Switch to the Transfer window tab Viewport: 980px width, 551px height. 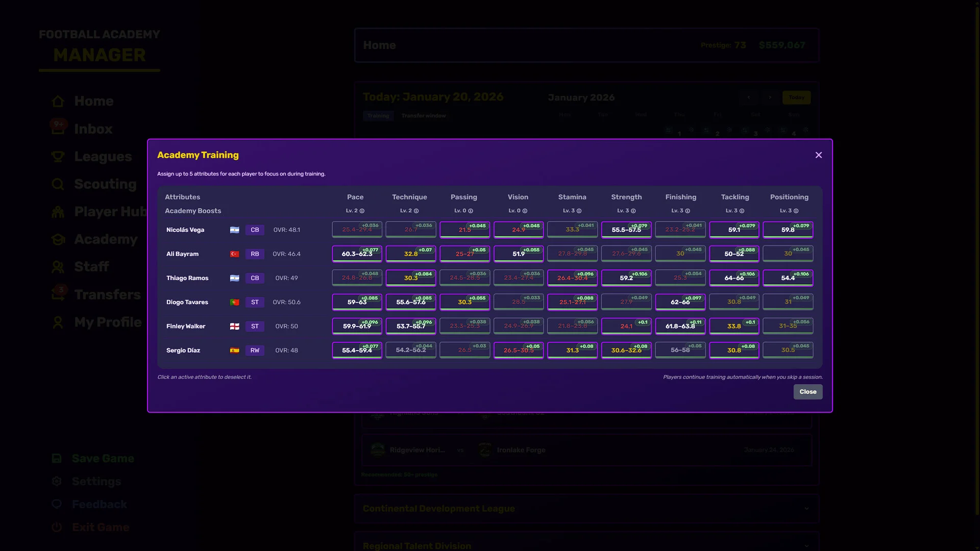pos(424,116)
